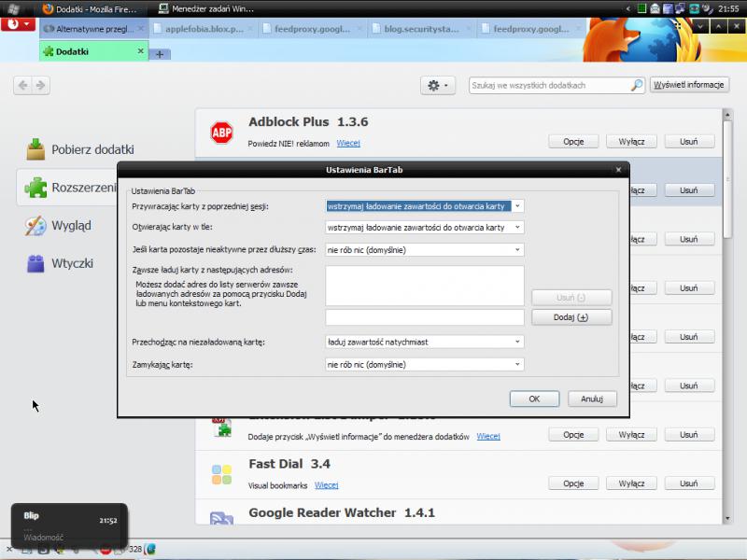Screen dimensions: 747x560
Task: Go back in the add-ons manager
Action: pos(22,85)
